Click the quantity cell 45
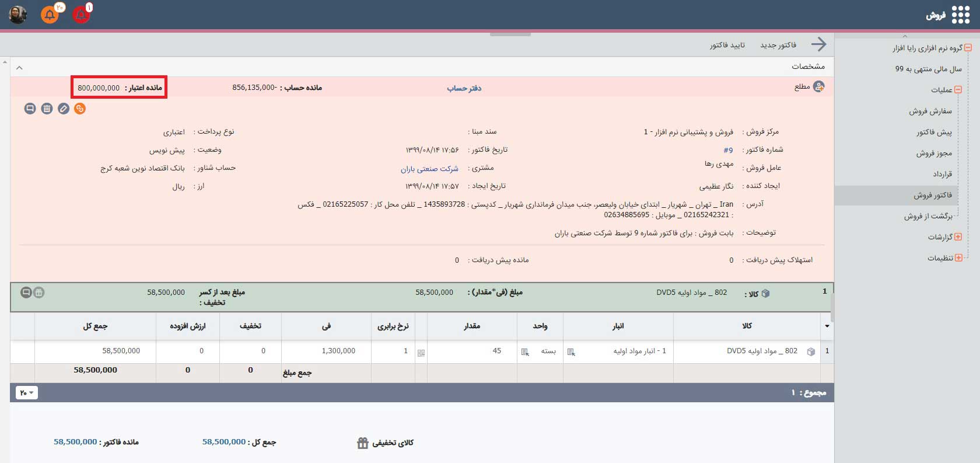This screenshot has width=980, height=463. click(472, 351)
